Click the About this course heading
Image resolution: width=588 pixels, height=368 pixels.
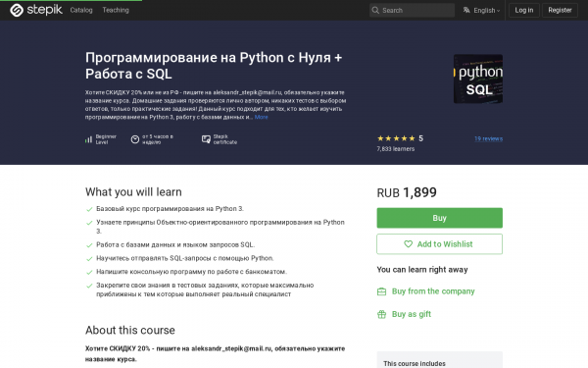pyautogui.click(x=130, y=330)
